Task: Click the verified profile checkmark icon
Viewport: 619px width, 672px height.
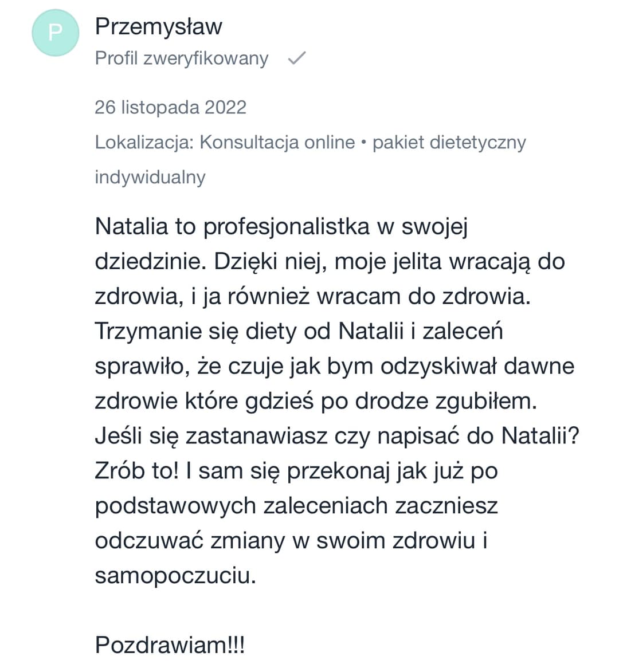Action: pos(296,58)
